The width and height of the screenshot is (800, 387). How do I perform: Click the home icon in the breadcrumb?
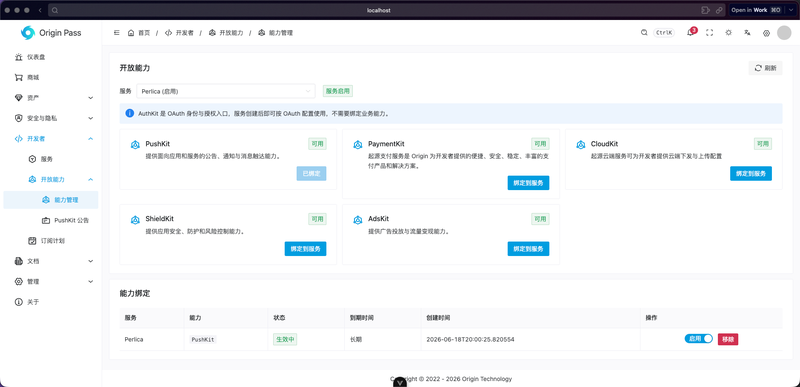click(x=131, y=33)
